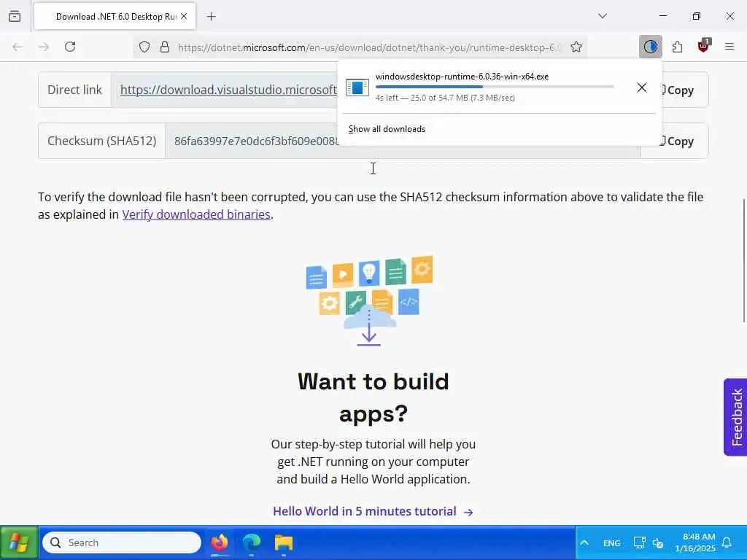
Task: Show all downloads
Action: tap(387, 129)
